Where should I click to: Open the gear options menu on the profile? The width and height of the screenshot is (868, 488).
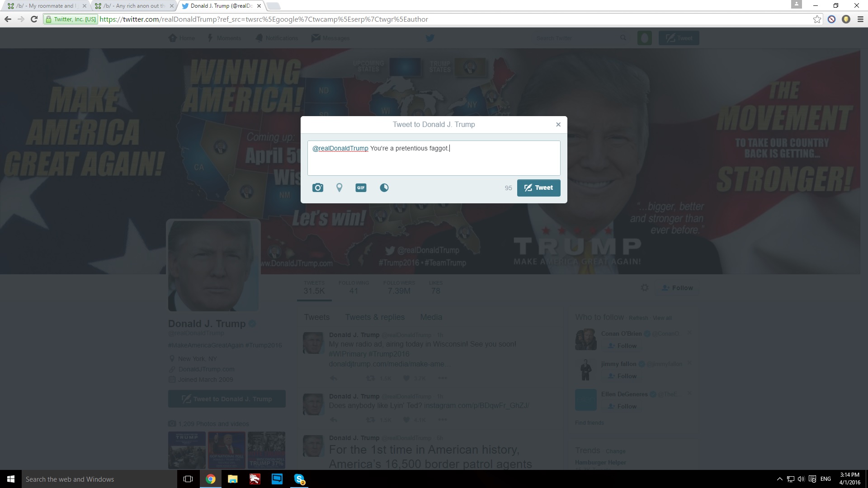645,288
